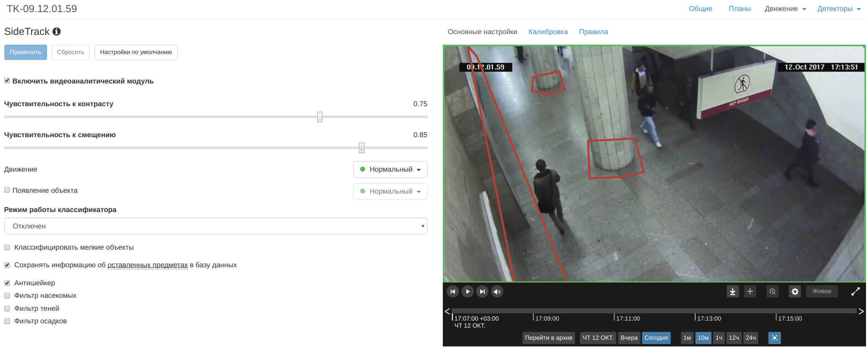Click the 'оставленных предметах' underlined term
Viewport: 868px width, 348px height.
pyautogui.click(x=147, y=265)
